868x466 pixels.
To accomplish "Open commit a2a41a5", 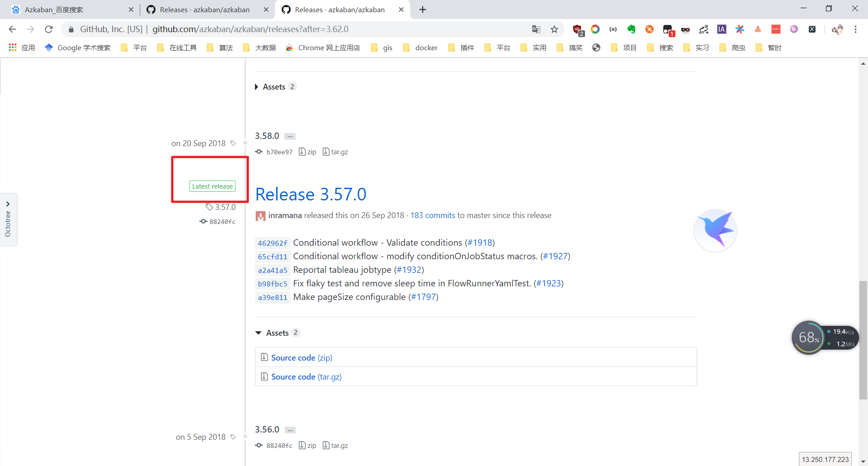I will [273, 270].
